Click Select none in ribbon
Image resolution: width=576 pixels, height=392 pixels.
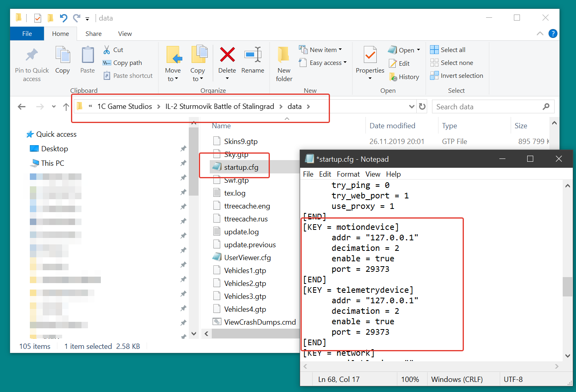click(x=452, y=63)
